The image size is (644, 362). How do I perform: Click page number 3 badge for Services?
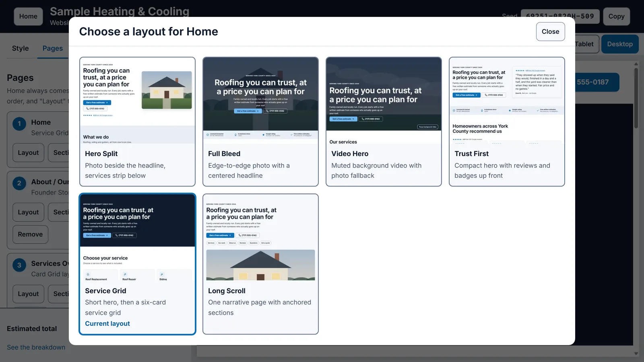(x=19, y=265)
